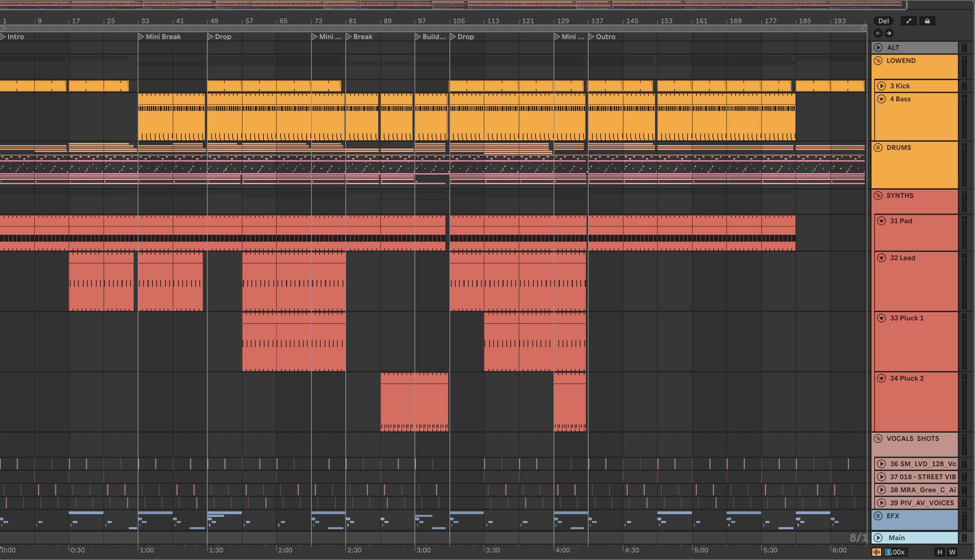Select the VOCALS SHOTS track name
This screenshot has width=975, height=560.
913,438
